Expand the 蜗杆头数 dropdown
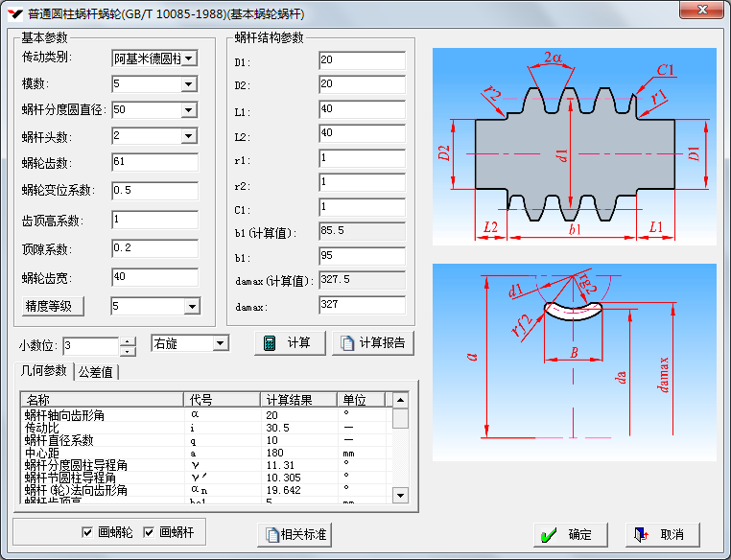The width and height of the screenshot is (731, 560). 190,136
